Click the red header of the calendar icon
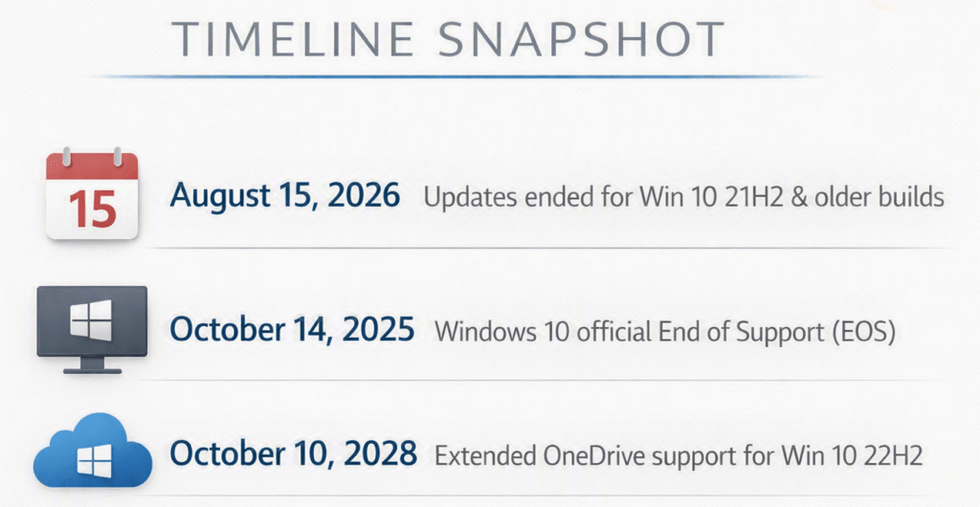This screenshot has width=980, height=507. [x=92, y=166]
